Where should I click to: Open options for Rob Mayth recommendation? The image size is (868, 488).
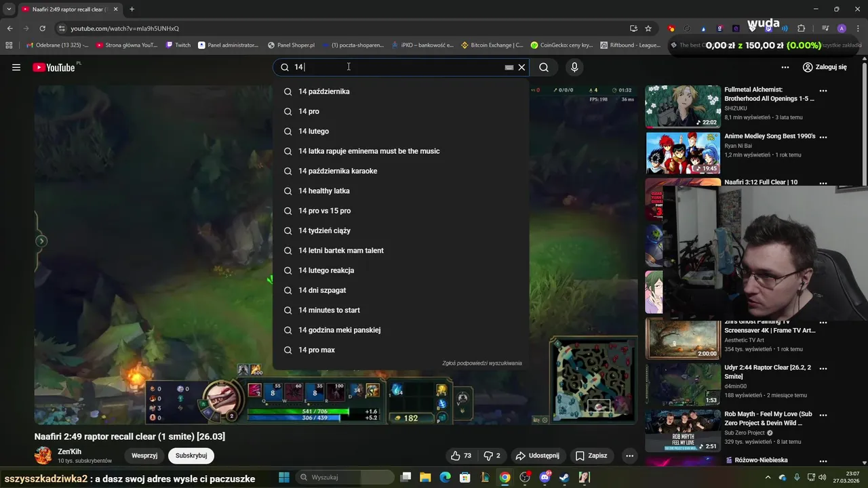click(x=823, y=415)
